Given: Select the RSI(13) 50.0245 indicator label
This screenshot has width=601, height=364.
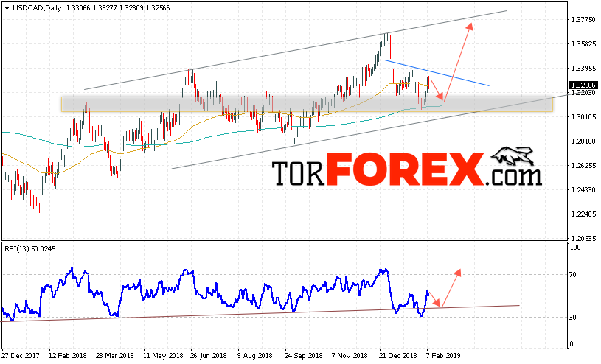Looking at the screenshot, I should coord(30,249).
